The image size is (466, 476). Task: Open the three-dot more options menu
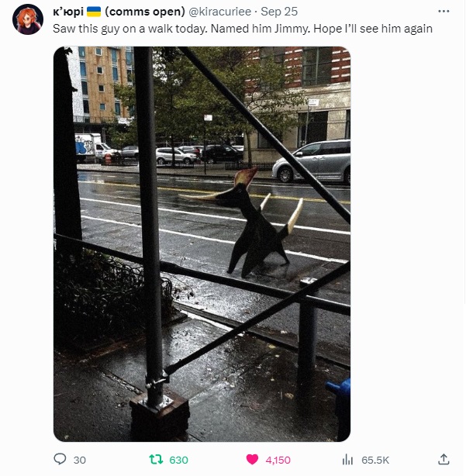coord(444,11)
